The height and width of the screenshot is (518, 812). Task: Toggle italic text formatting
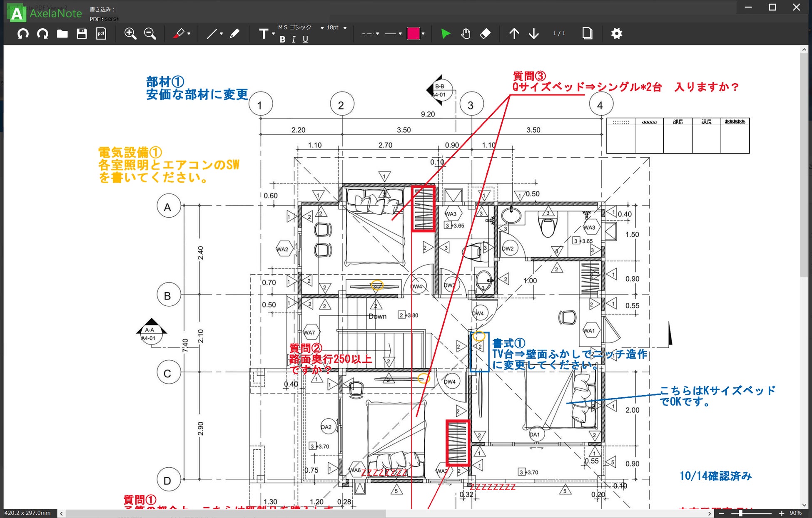coord(294,40)
